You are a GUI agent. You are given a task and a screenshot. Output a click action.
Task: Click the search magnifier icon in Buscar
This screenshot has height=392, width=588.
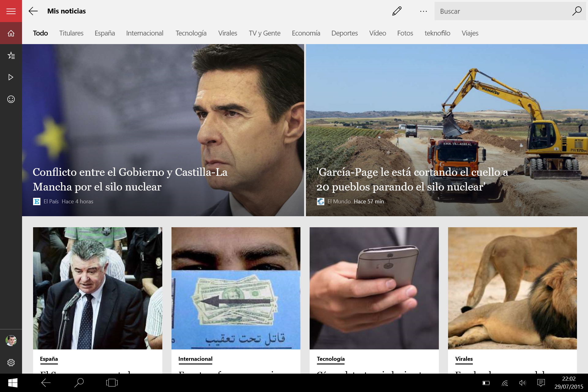coord(577,11)
